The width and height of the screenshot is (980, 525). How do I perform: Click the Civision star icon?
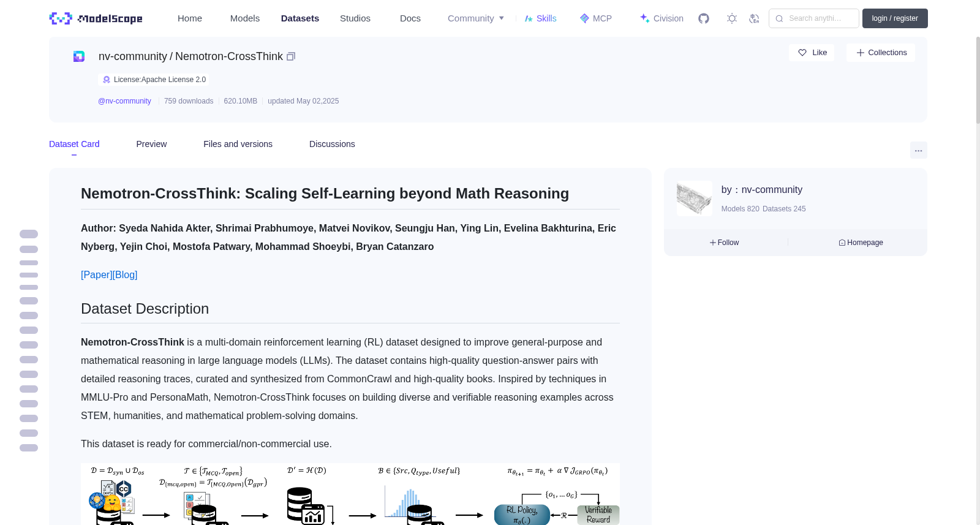pos(644,18)
